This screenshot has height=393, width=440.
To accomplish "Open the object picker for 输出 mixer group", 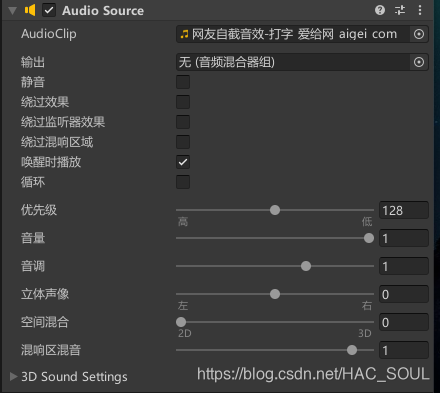I will point(419,62).
